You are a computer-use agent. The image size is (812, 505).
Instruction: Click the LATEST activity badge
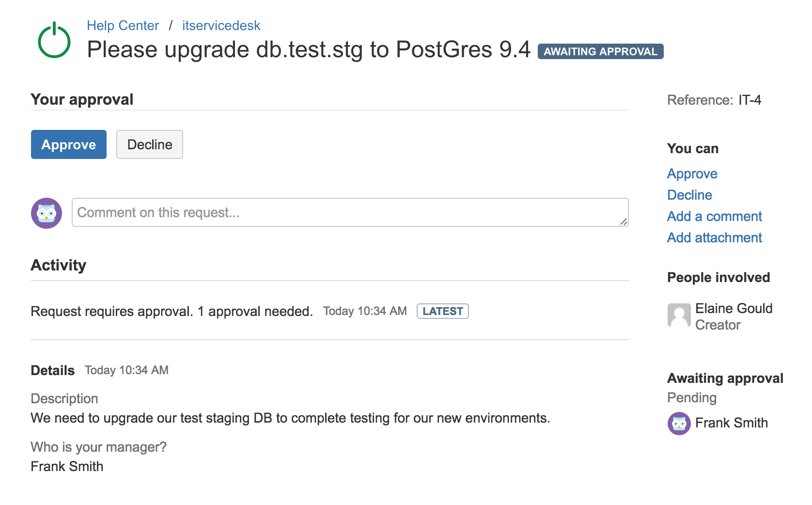coord(443,311)
